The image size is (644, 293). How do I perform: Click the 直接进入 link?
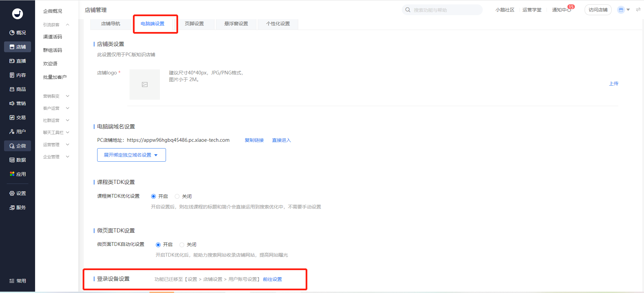click(281, 140)
